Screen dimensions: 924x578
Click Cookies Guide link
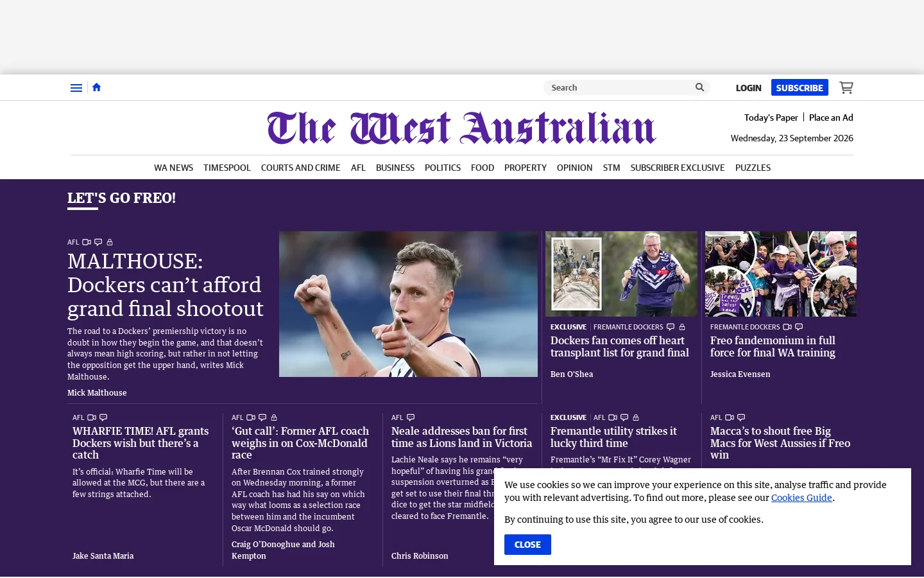pyautogui.click(x=801, y=498)
